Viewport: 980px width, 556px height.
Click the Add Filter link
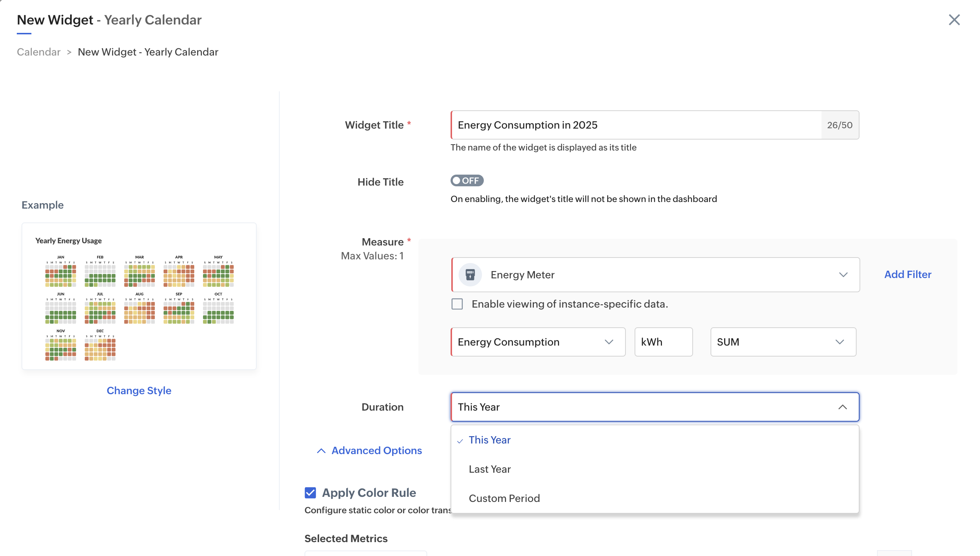(907, 274)
